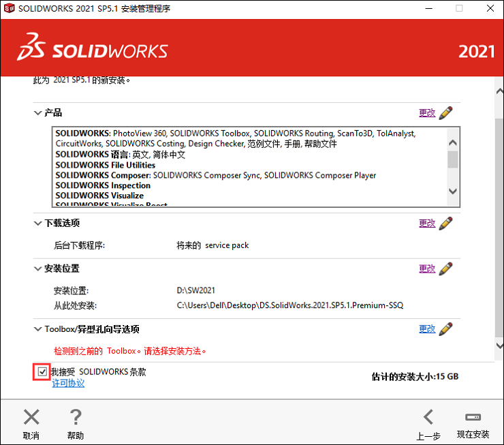Click the pencil icon beside Toolbox/异型孔向导选项
The width and height of the screenshot is (504, 445).
(x=446, y=329)
